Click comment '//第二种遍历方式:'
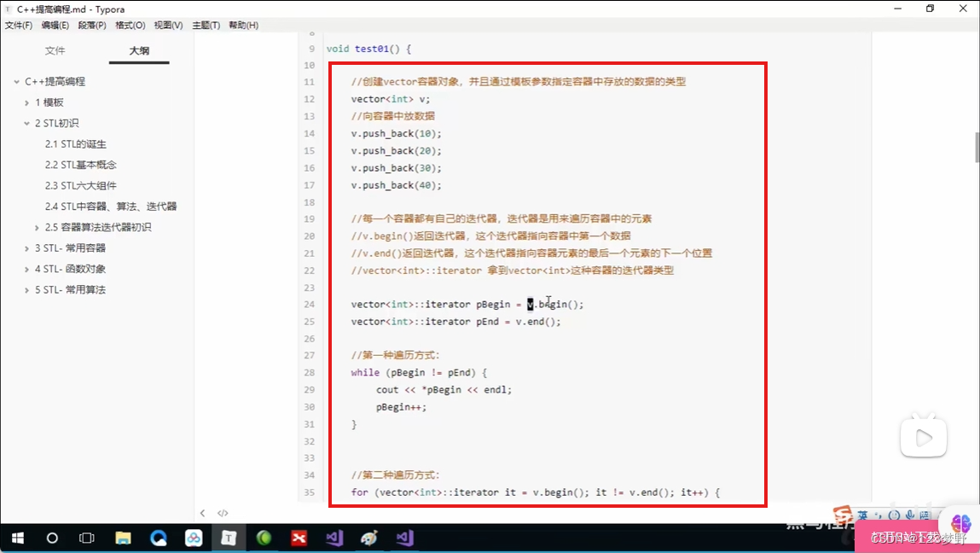The height and width of the screenshot is (553, 980). 396,474
